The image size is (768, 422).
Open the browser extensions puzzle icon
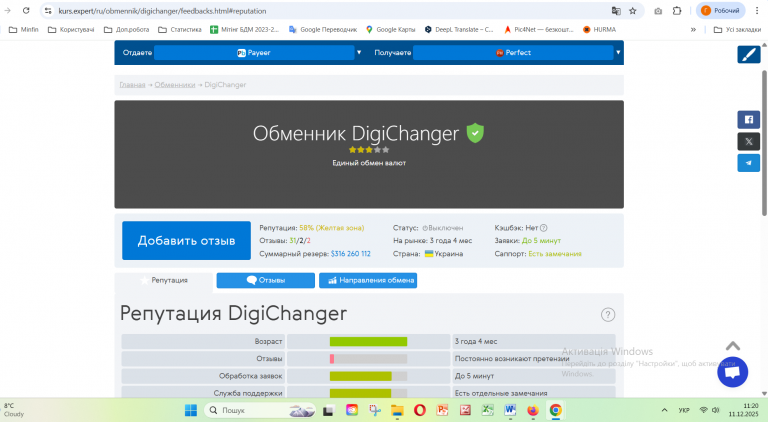click(x=677, y=11)
